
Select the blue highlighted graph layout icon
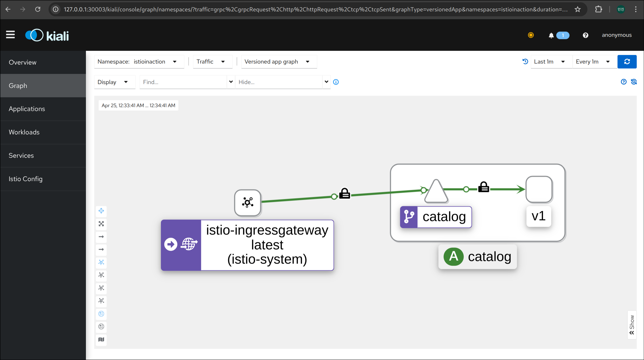click(x=101, y=262)
